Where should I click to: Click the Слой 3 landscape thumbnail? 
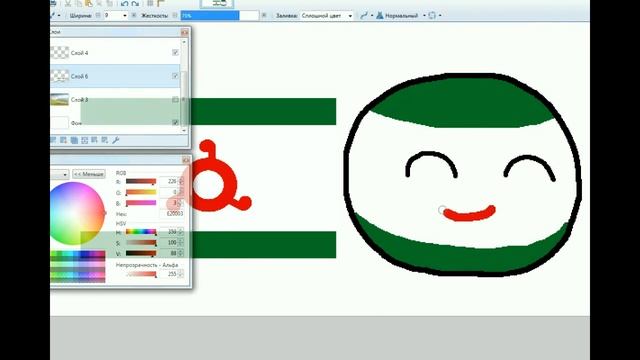[60, 100]
